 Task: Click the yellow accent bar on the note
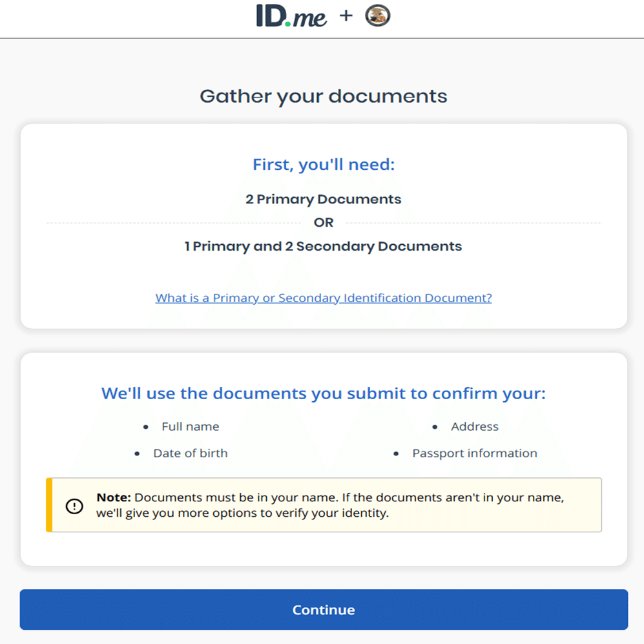pyautogui.click(x=49, y=505)
